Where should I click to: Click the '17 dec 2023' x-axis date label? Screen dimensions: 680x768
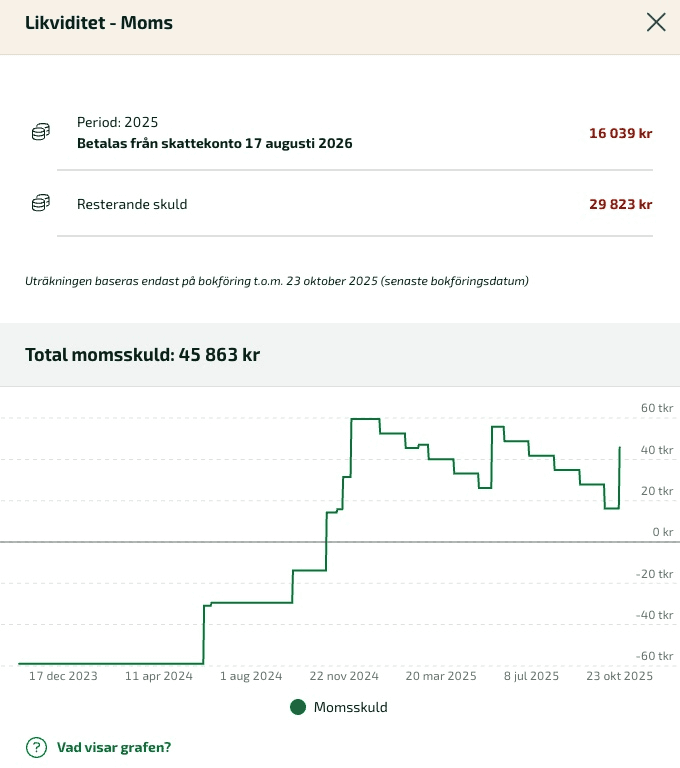[63, 676]
